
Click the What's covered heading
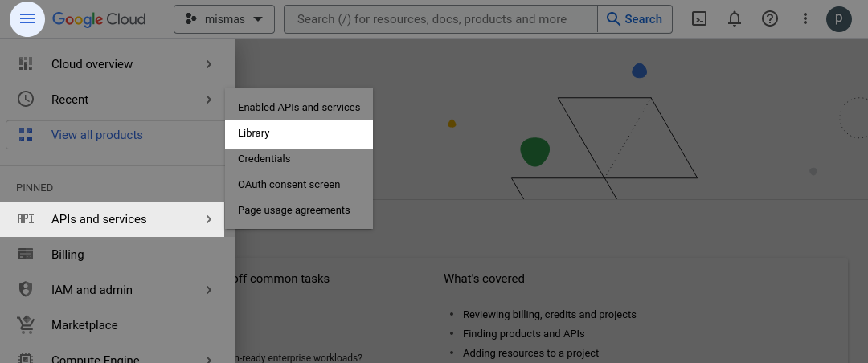point(484,279)
